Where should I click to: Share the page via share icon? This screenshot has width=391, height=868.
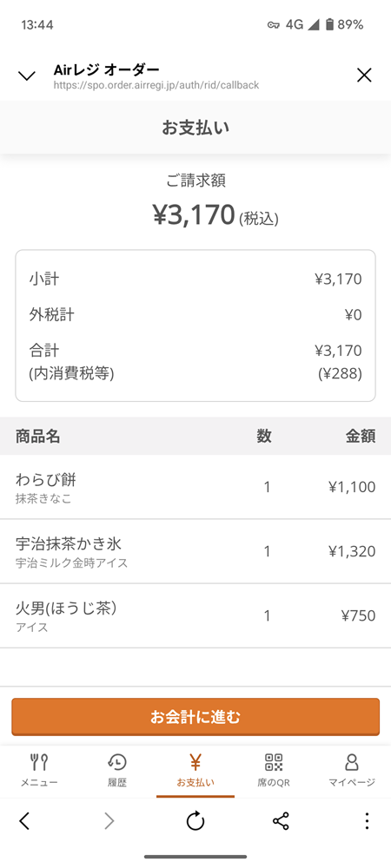(282, 821)
